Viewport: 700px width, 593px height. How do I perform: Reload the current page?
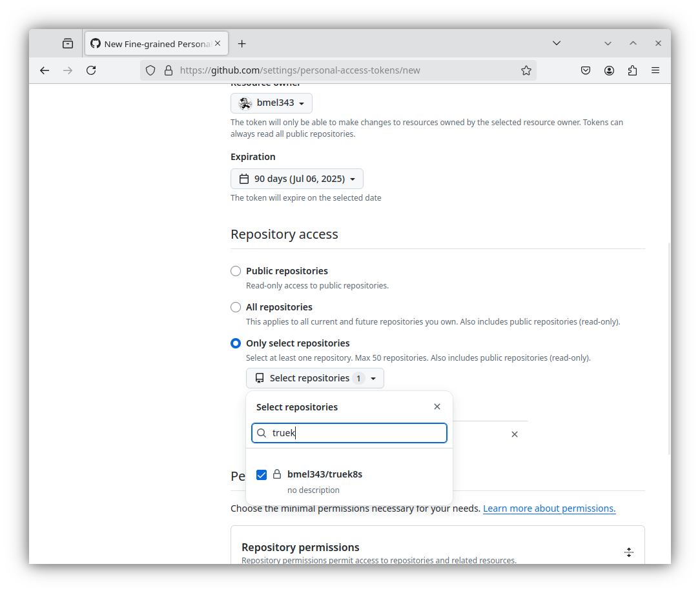click(x=91, y=70)
